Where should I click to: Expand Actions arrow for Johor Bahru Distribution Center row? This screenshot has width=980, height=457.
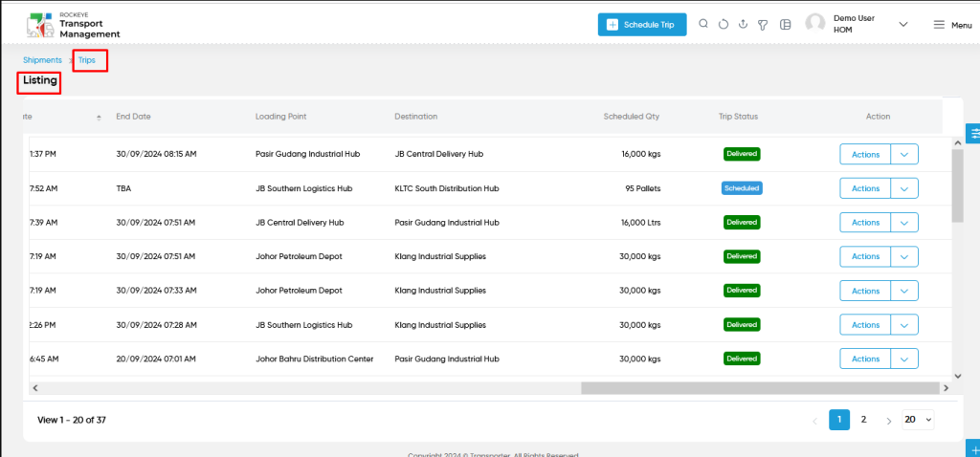904,359
